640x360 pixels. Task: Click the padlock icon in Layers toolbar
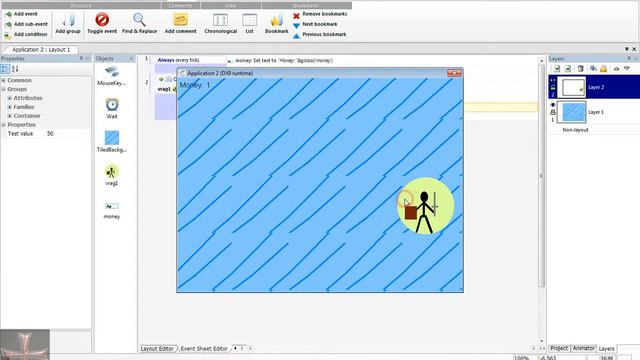click(604, 69)
